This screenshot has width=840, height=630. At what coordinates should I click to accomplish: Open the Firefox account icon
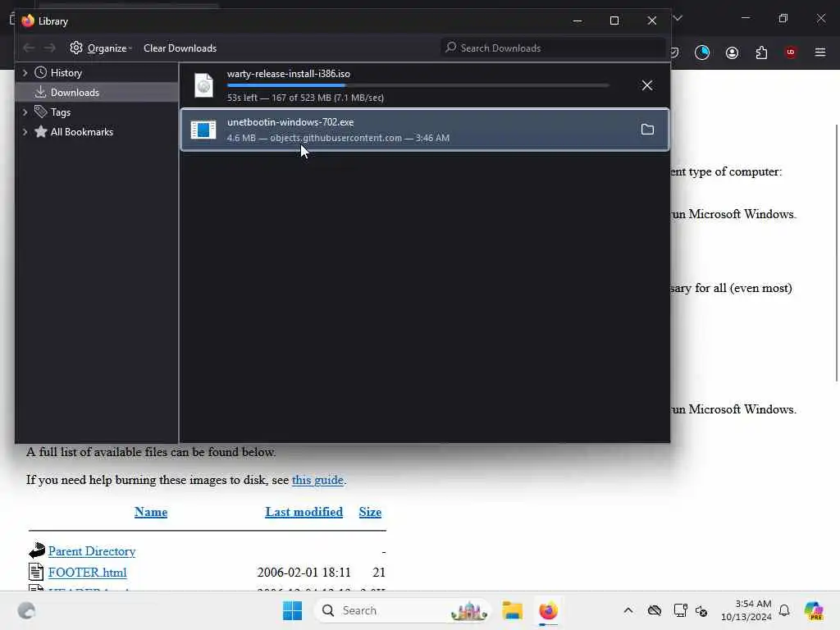(x=732, y=52)
